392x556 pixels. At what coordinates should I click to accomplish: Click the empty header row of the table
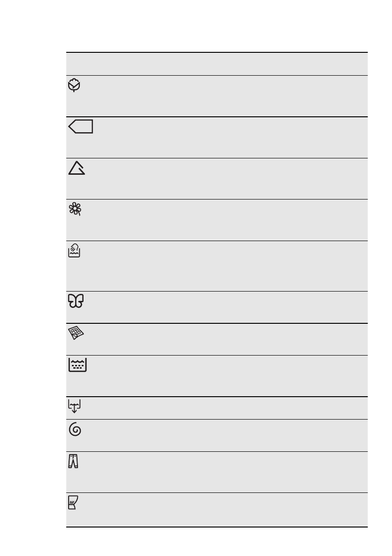click(x=217, y=64)
